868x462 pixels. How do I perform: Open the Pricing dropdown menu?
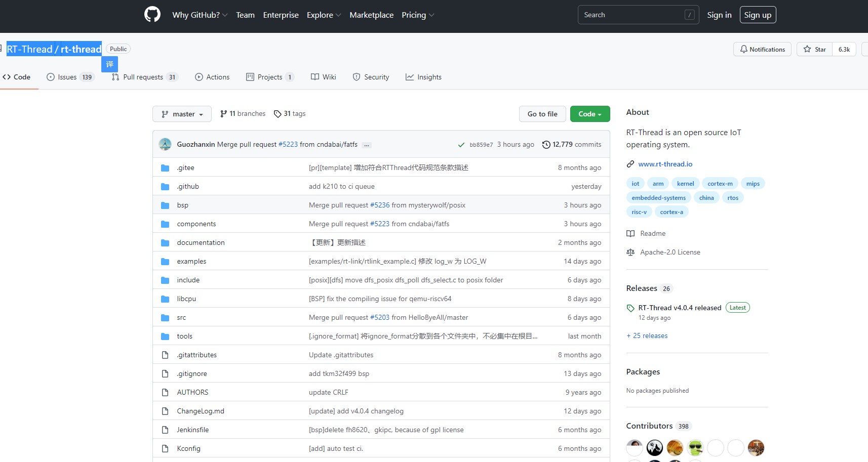coord(418,15)
